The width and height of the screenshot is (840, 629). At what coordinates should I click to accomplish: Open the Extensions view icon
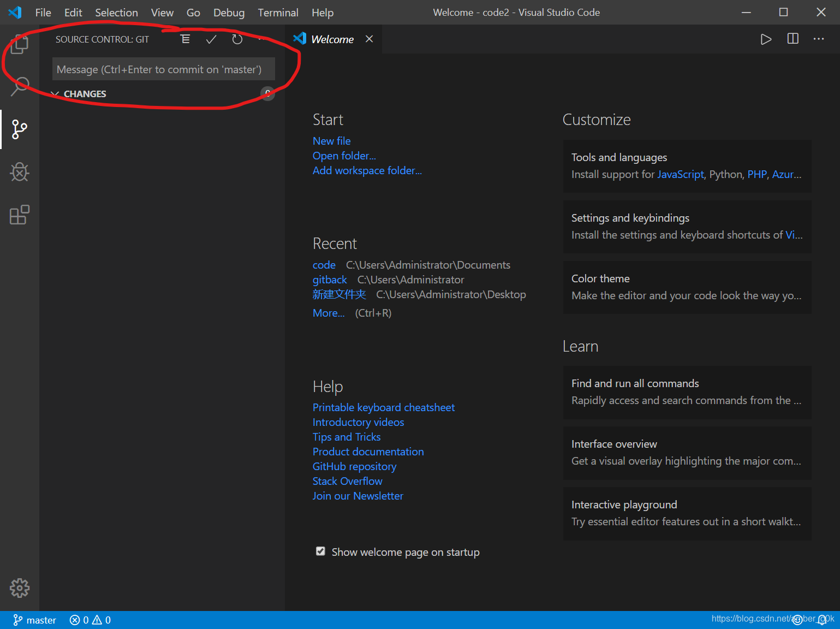tap(20, 215)
